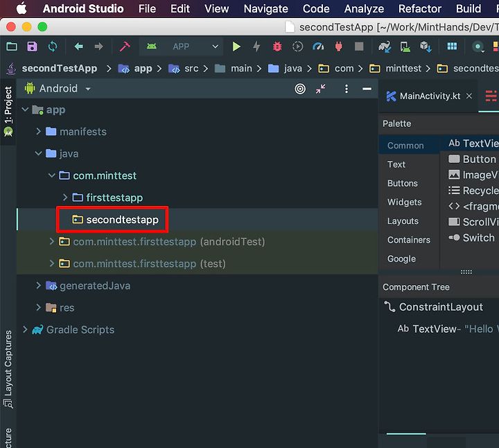Open the Apple menu
Screen dimensions: 499x448
21,8
